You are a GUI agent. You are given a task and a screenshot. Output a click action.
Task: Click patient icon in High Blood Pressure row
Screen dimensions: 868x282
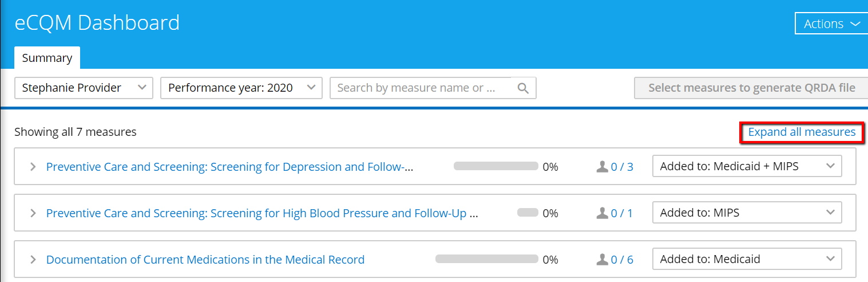[601, 213]
